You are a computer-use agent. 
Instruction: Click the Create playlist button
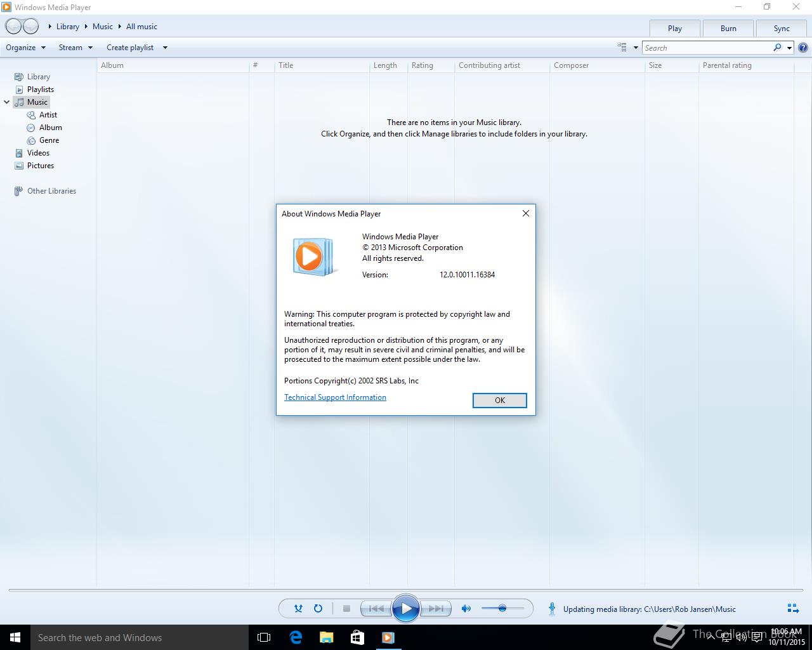(x=130, y=48)
